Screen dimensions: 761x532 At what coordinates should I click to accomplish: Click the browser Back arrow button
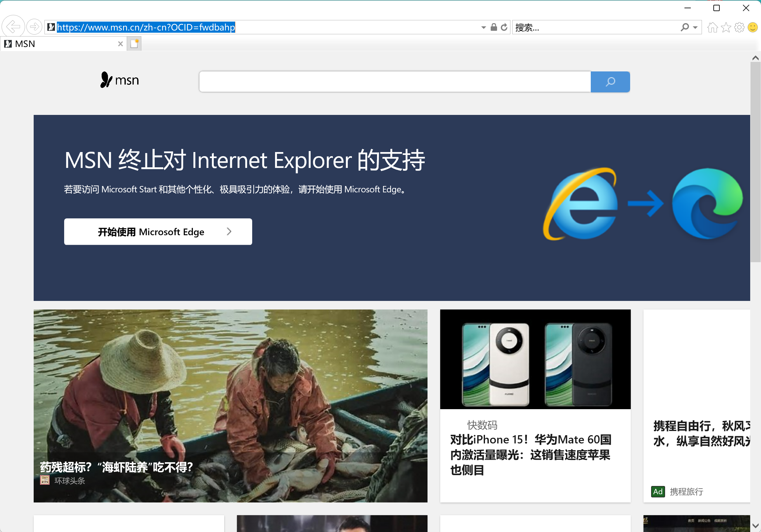(x=13, y=27)
